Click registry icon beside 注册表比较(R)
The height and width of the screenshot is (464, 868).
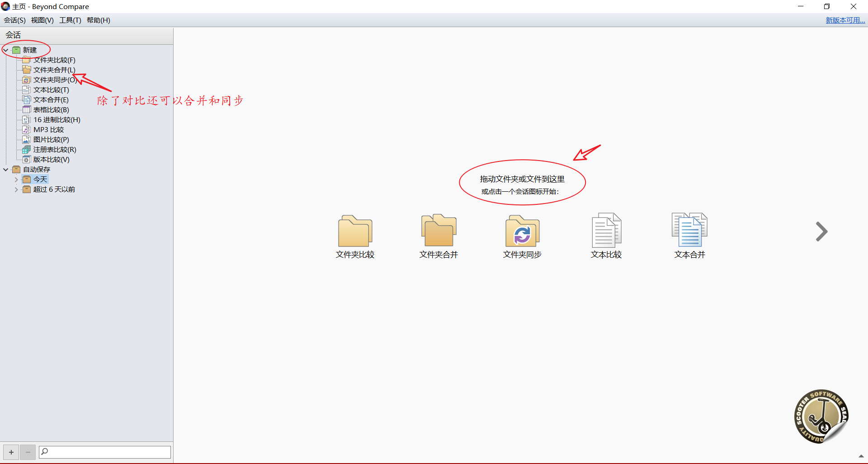[27, 149]
